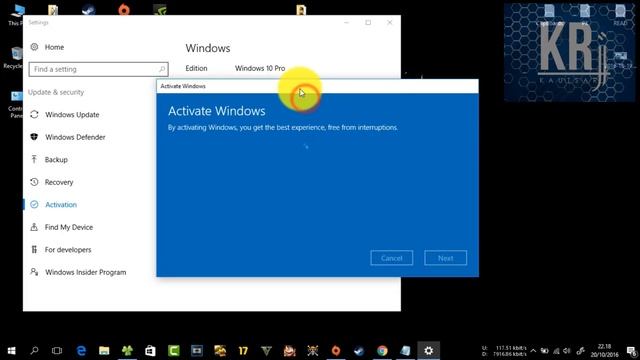Open the green clover app on taskbar
Viewport: 640px width, 360px height.
(x=127, y=351)
